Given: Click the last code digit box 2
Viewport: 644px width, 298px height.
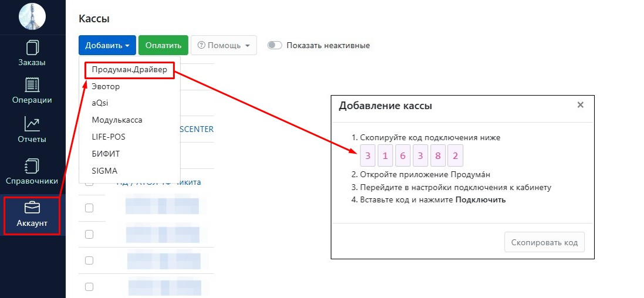Looking at the screenshot, I should point(455,155).
